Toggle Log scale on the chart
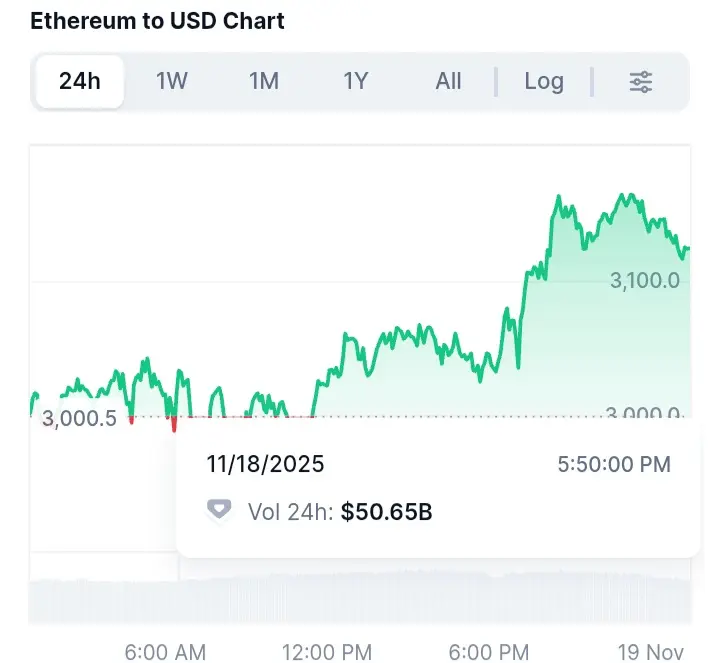This screenshot has width=720, height=663. [x=544, y=82]
